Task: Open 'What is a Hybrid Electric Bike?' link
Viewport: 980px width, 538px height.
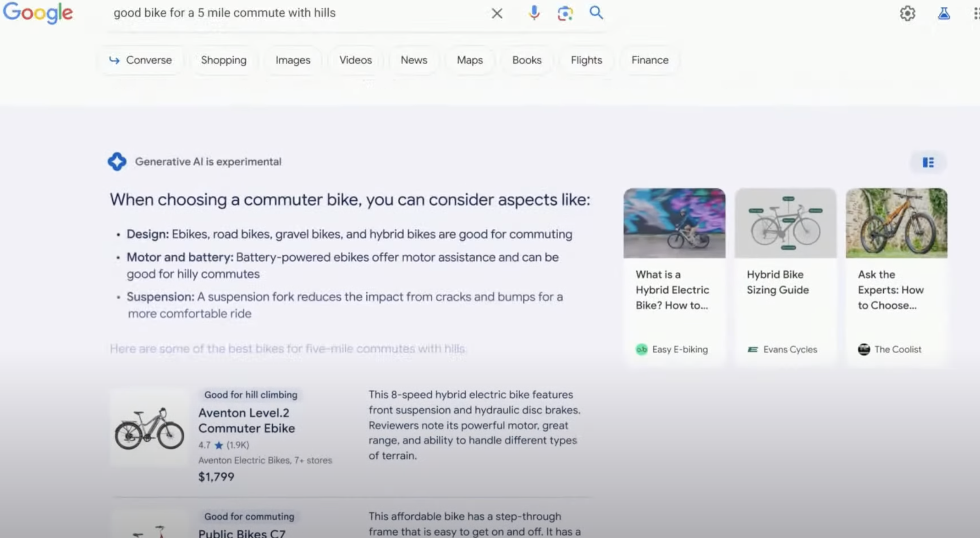Action: pyautogui.click(x=672, y=290)
